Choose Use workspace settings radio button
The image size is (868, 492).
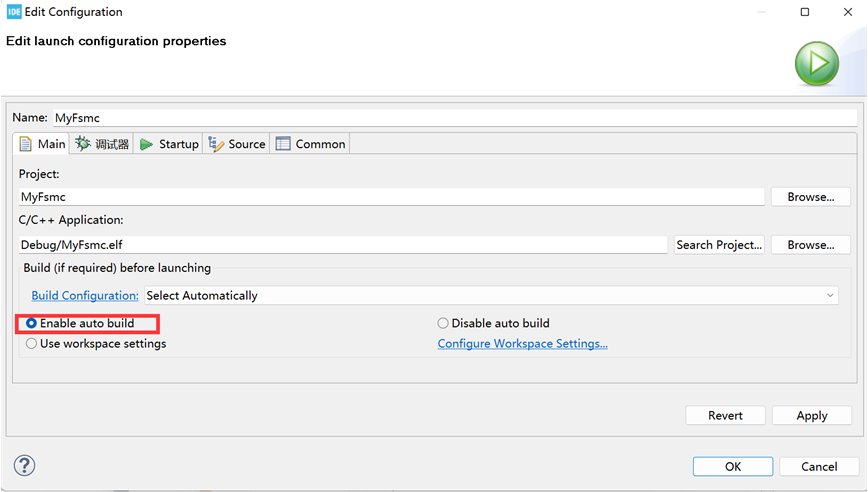(32, 344)
